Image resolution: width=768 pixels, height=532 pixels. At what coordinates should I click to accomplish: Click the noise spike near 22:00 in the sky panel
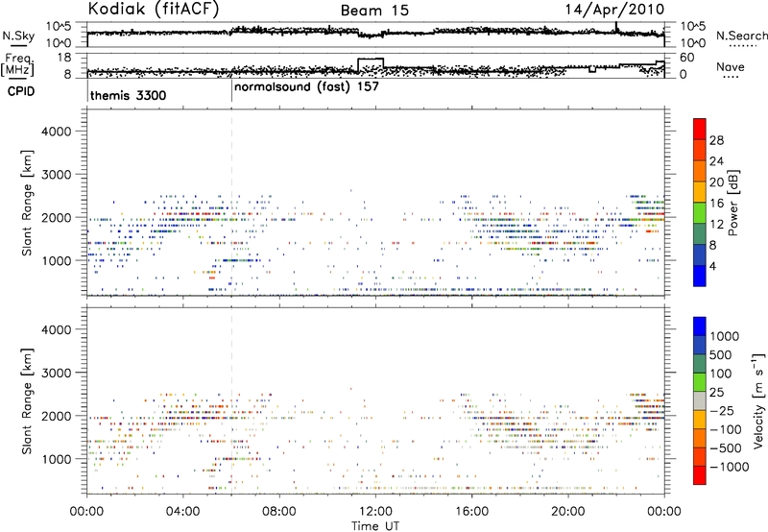point(616,27)
